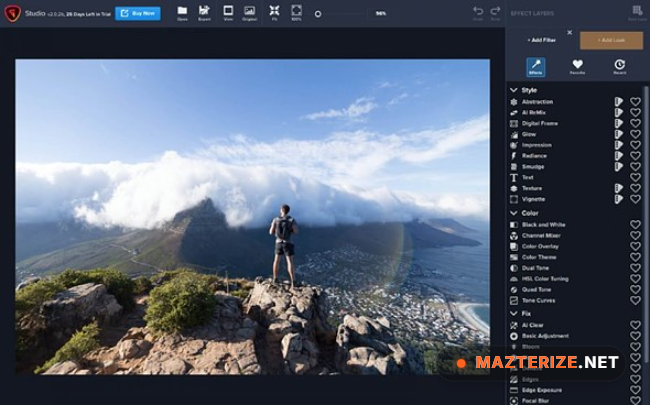Viewport: 650px width, 405px height.
Task: Click the 96% zoom value
Action: click(381, 14)
